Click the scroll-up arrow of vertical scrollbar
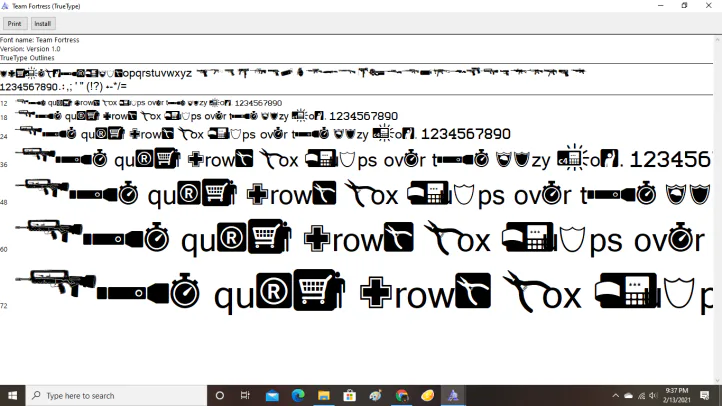 717,40
